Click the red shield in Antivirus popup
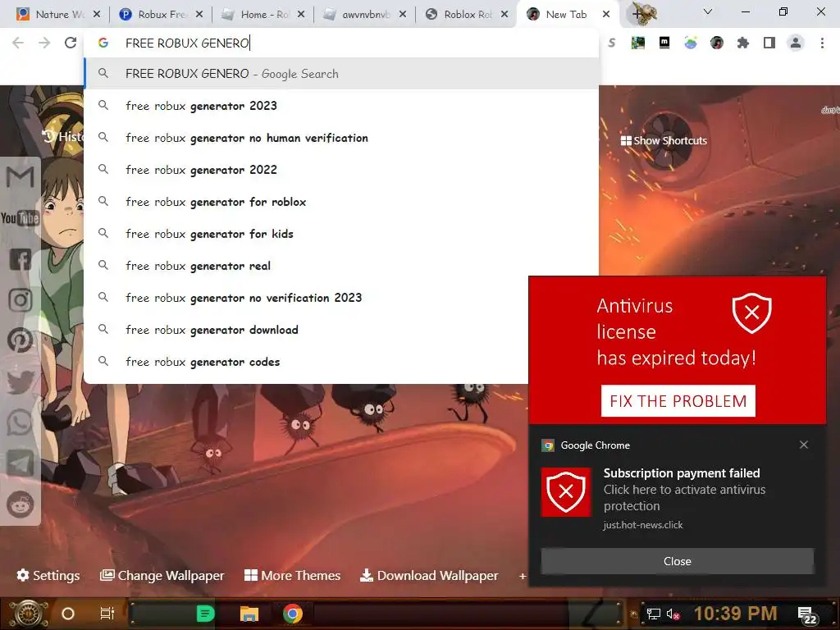The width and height of the screenshot is (840, 630). click(x=751, y=313)
